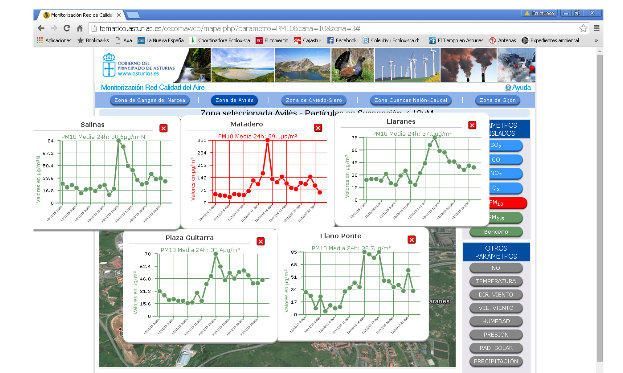Switch to Zona Cuencas Nalón-Caudal
Screen dimensions: 623x373
411,100
